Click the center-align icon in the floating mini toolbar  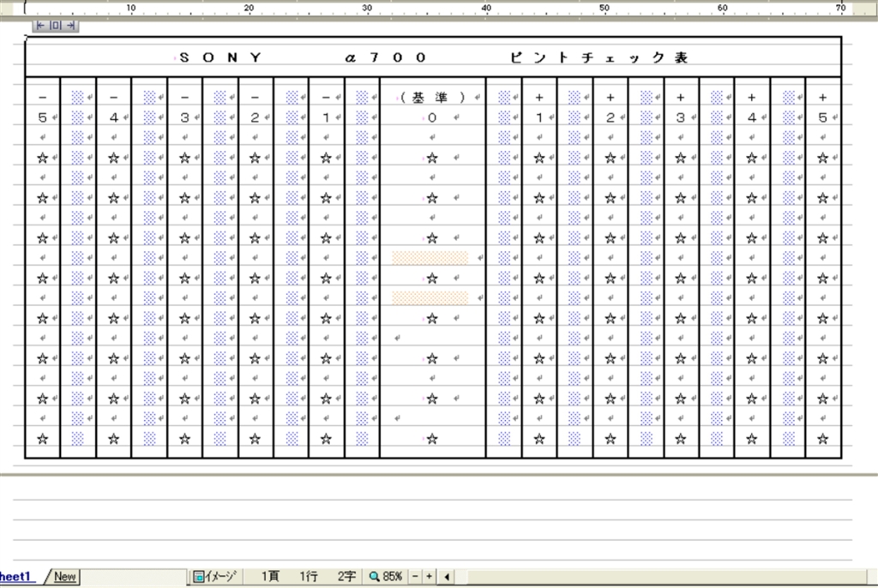point(56,25)
